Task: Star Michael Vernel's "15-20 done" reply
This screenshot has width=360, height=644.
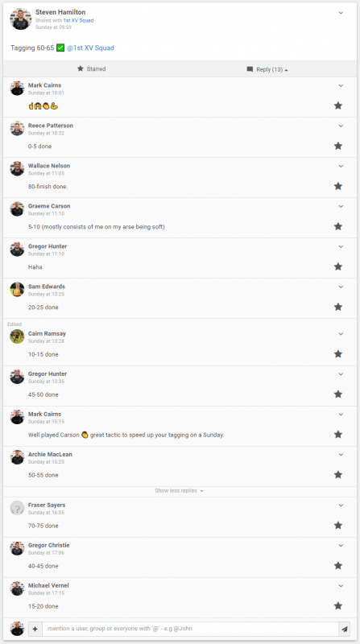Action: tap(337, 606)
